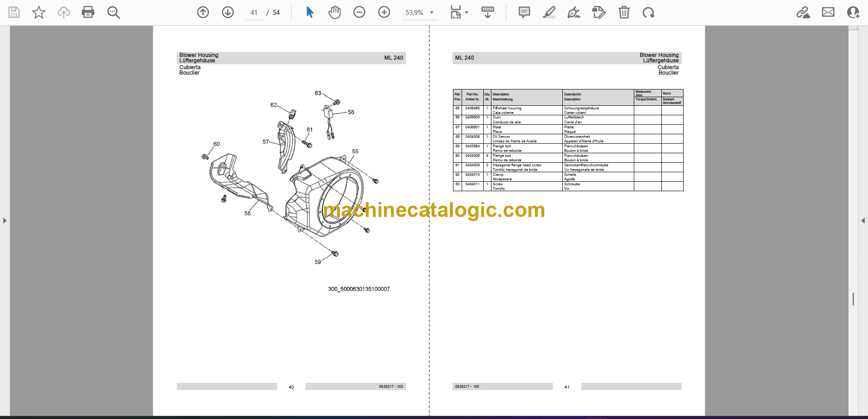The width and height of the screenshot is (868, 419).
Task: Click callout number 56 in the diagram
Action: click(x=247, y=213)
